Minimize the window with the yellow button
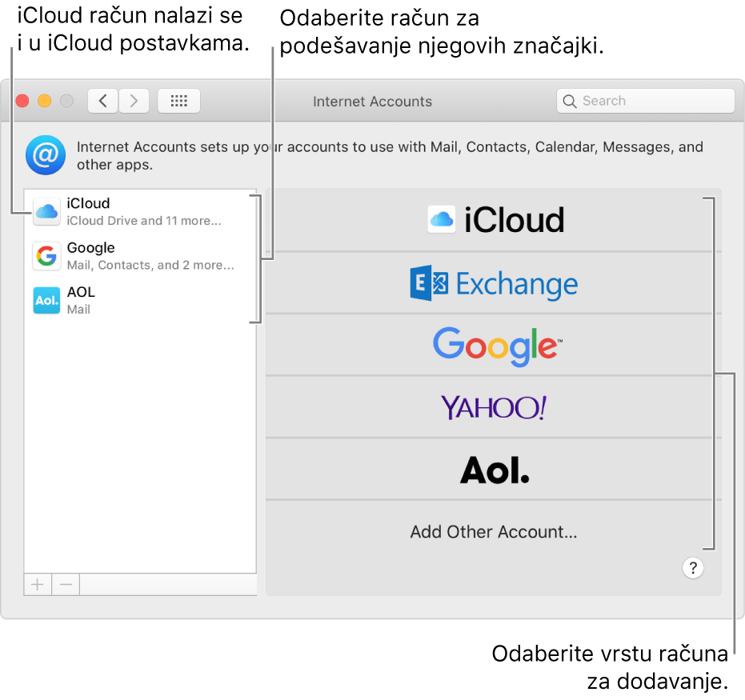Viewport: 745px width, 700px height. pos(45,101)
